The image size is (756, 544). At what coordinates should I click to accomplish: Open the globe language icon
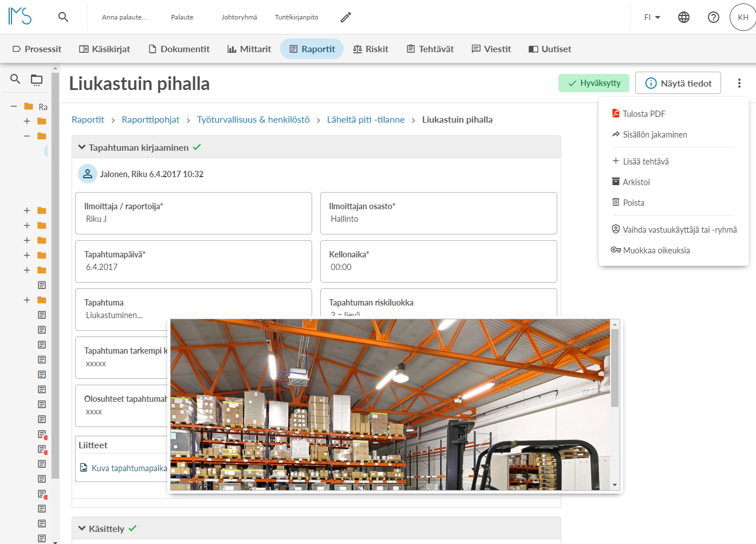684,17
